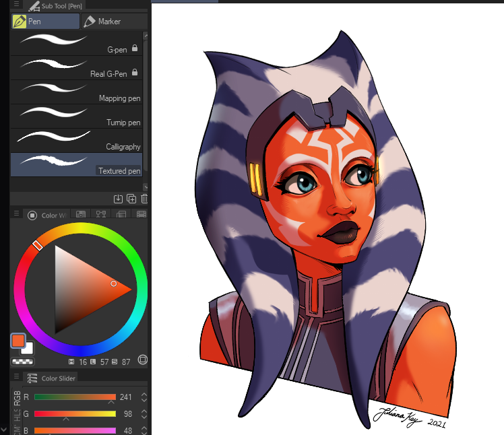Click the hue ring marker on the color wheel
This screenshot has width=504, height=435.
[x=38, y=246]
